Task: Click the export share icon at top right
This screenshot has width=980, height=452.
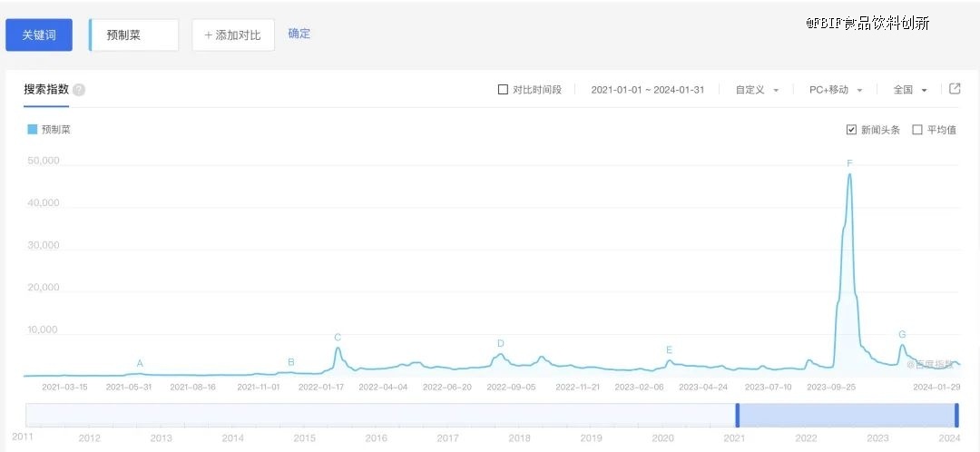Action: [955, 89]
